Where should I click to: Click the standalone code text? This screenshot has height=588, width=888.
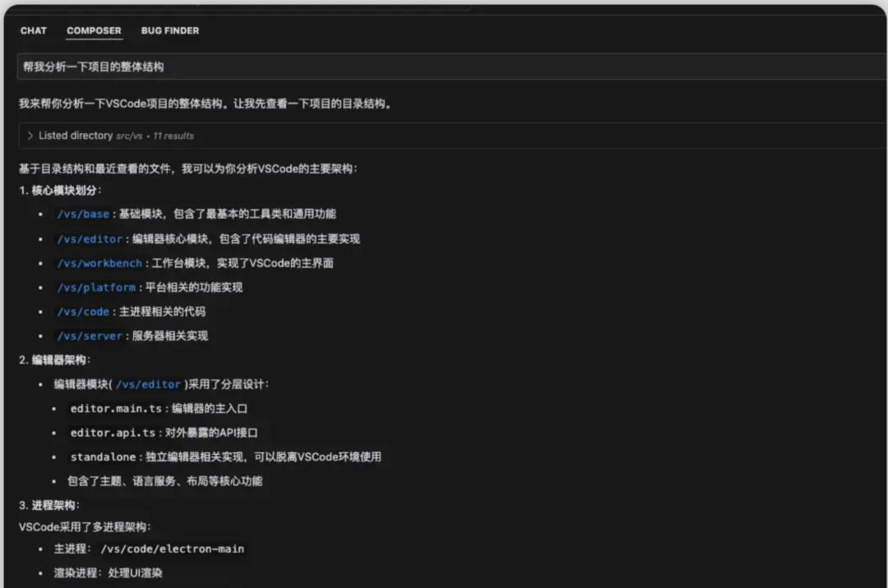[x=103, y=457]
